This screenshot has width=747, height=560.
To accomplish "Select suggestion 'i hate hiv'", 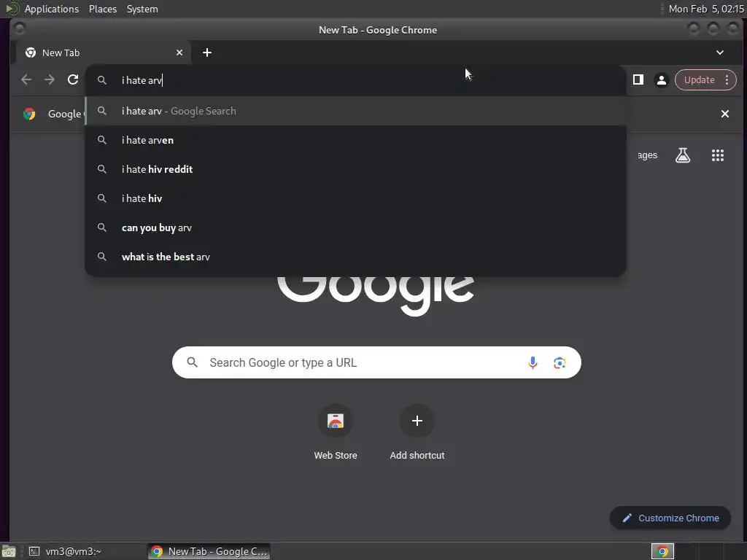I will [x=355, y=198].
